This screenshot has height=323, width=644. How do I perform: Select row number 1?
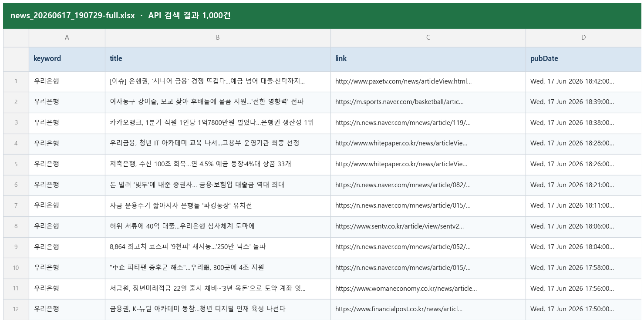point(16,81)
